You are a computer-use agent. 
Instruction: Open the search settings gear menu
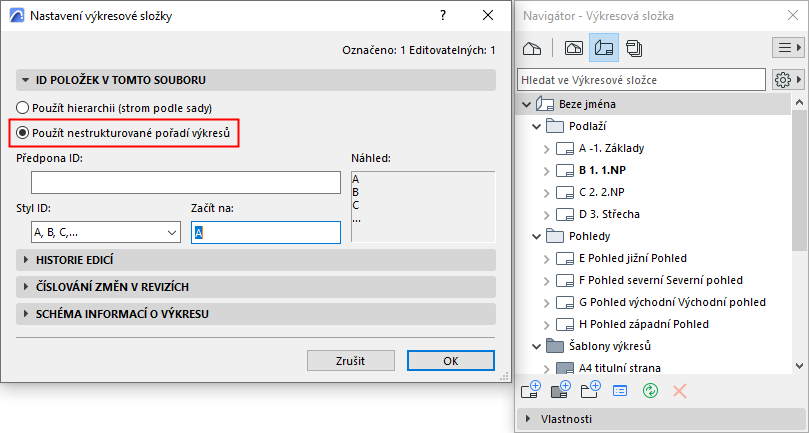pyautogui.click(x=785, y=79)
